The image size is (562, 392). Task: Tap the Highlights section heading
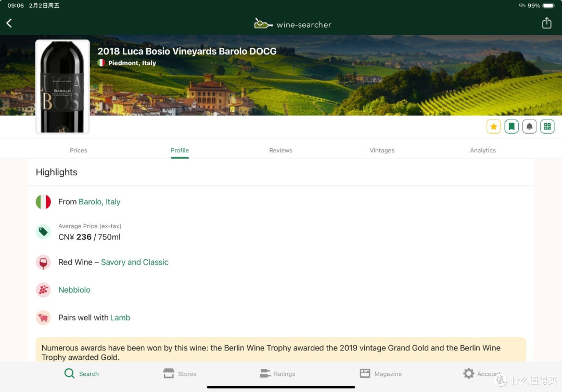pyautogui.click(x=57, y=172)
